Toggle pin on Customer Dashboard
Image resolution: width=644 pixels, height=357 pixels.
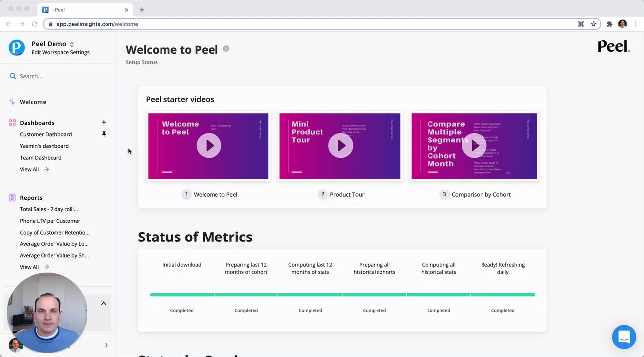tap(104, 134)
